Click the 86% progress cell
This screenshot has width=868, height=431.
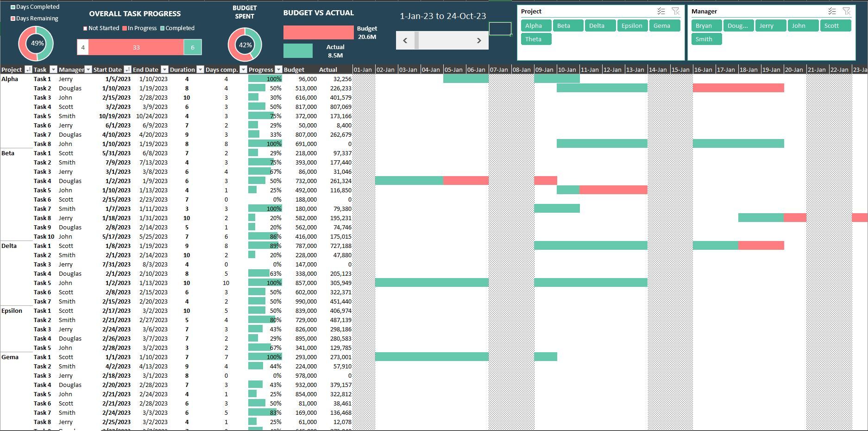pos(265,236)
